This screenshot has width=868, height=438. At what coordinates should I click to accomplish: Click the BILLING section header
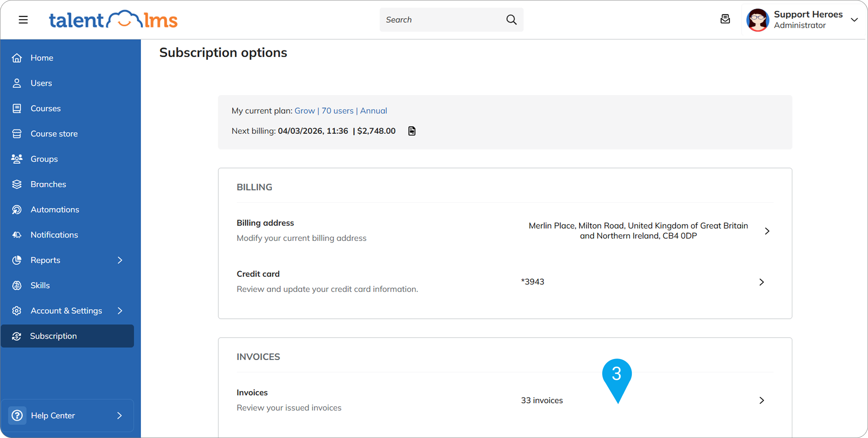click(254, 187)
